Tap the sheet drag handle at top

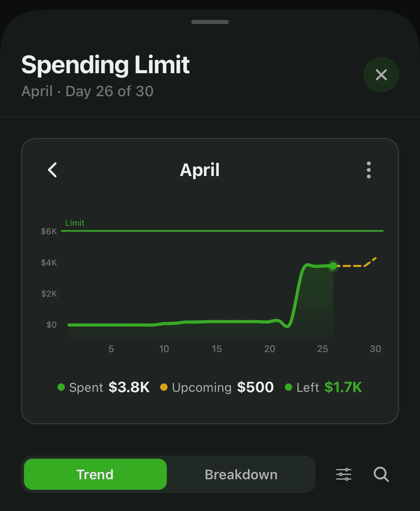[x=210, y=22]
